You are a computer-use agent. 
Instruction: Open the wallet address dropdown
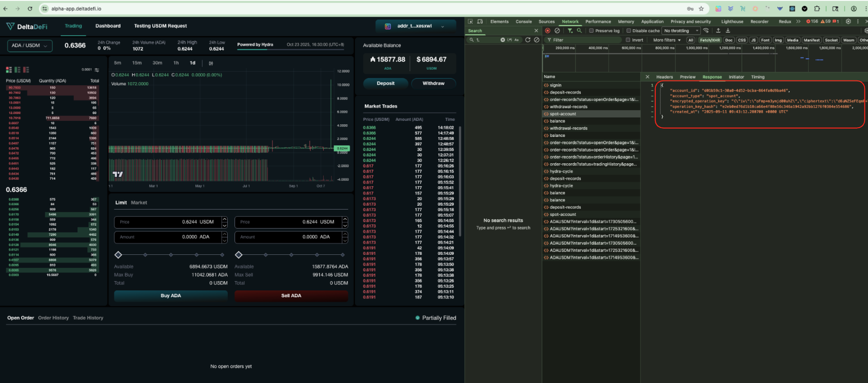415,26
